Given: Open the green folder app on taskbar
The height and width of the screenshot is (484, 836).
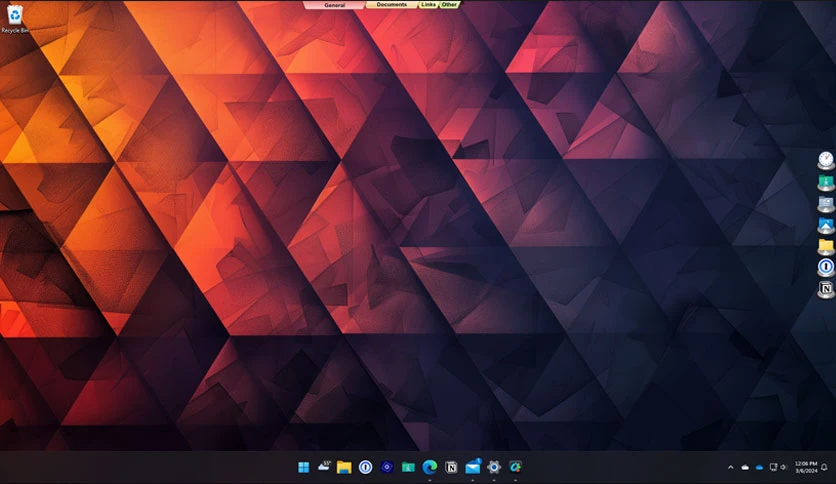Looking at the screenshot, I should (408, 467).
